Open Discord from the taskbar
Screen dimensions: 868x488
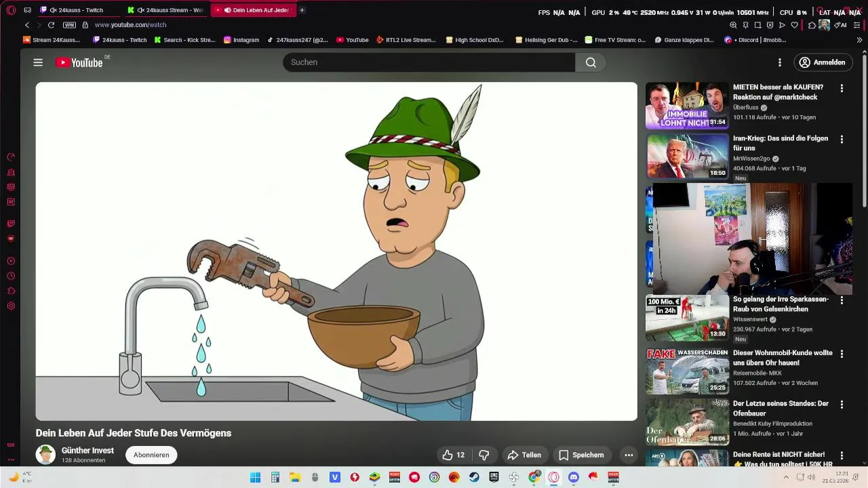point(574,477)
